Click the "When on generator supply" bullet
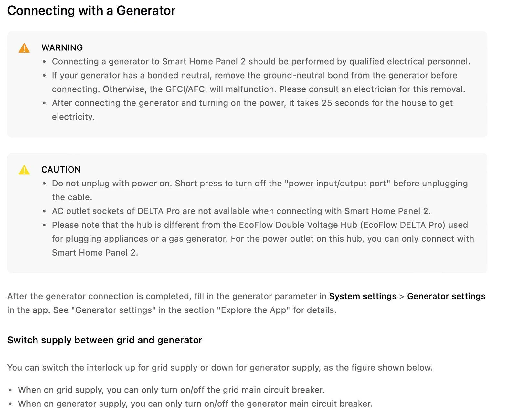This screenshot has height=420, width=518. click(x=195, y=404)
